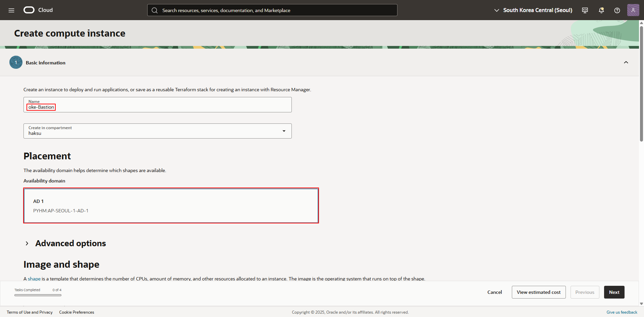Click the step 1 circle badge
Viewport: 644px width, 317px height.
pyautogui.click(x=16, y=62)
